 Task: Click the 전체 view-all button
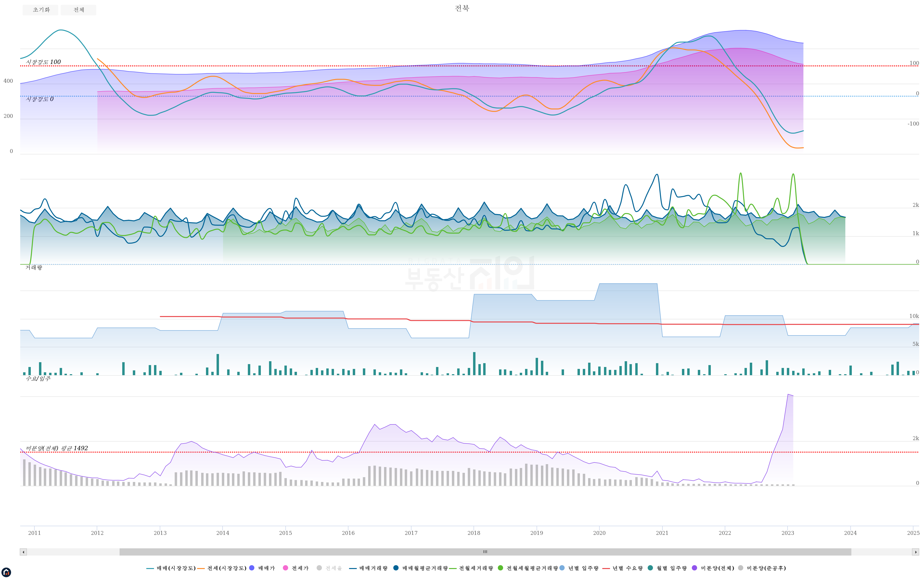tap(78, 10)
